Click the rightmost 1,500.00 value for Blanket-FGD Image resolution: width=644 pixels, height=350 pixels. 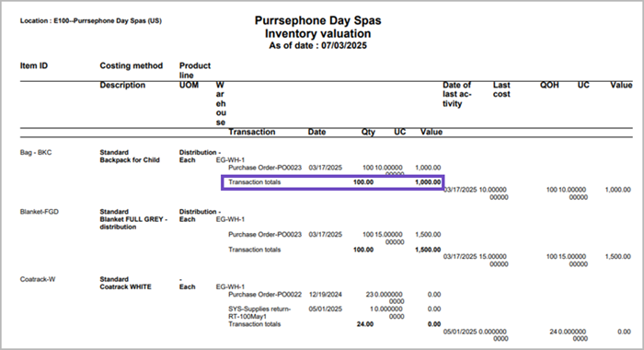tap(617, 257)
